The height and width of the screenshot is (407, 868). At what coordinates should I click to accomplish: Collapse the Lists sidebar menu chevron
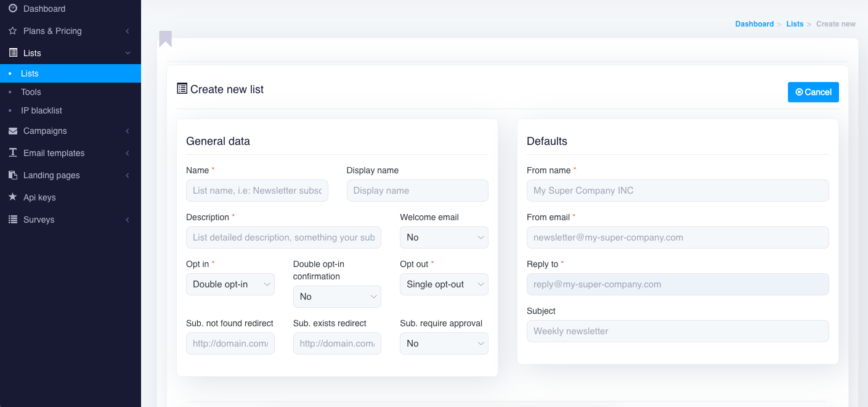[x=128, y=53]
